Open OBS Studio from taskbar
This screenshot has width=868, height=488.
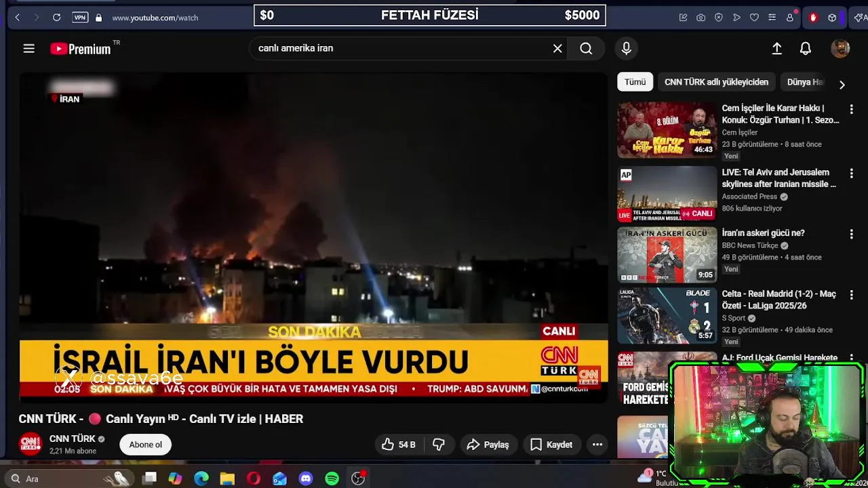pyautogui.click(x=358, y=479)
